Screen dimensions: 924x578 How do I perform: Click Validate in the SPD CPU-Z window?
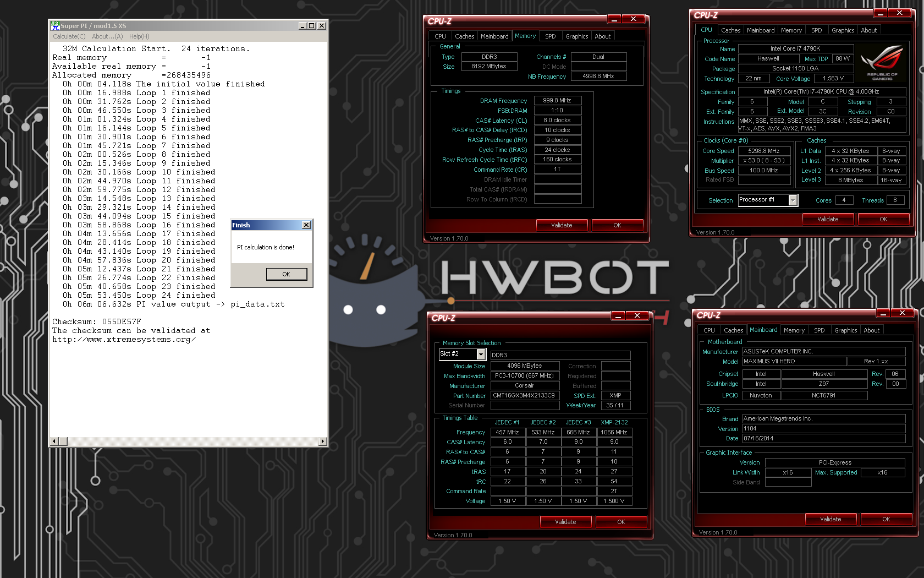click(x=565, y=522)
